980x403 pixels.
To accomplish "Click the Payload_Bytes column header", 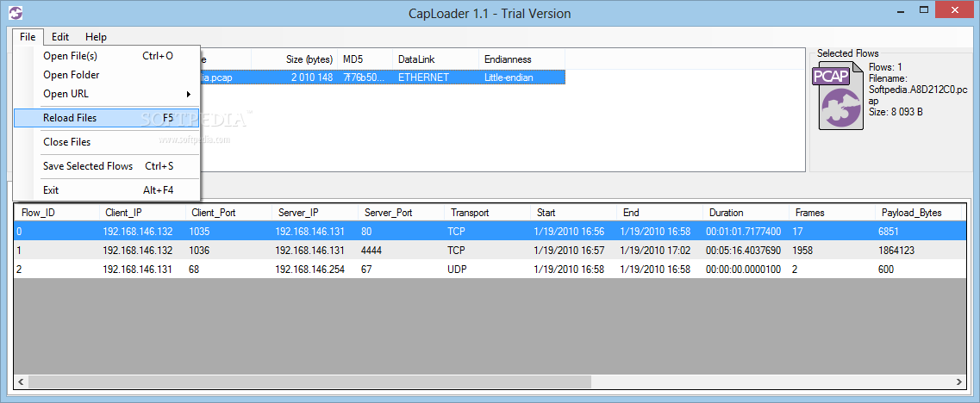I will tap(919, 213).
